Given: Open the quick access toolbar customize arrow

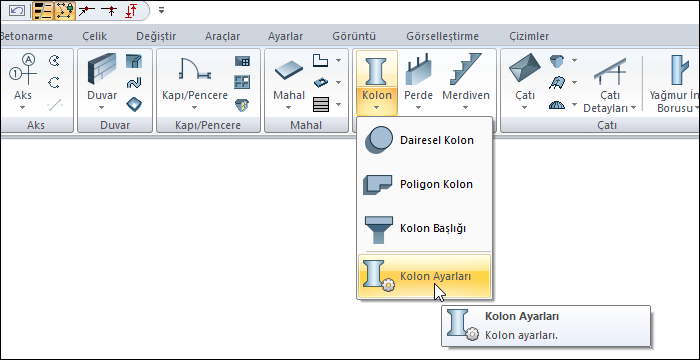Looking at the screenshot, I should 161,10.
